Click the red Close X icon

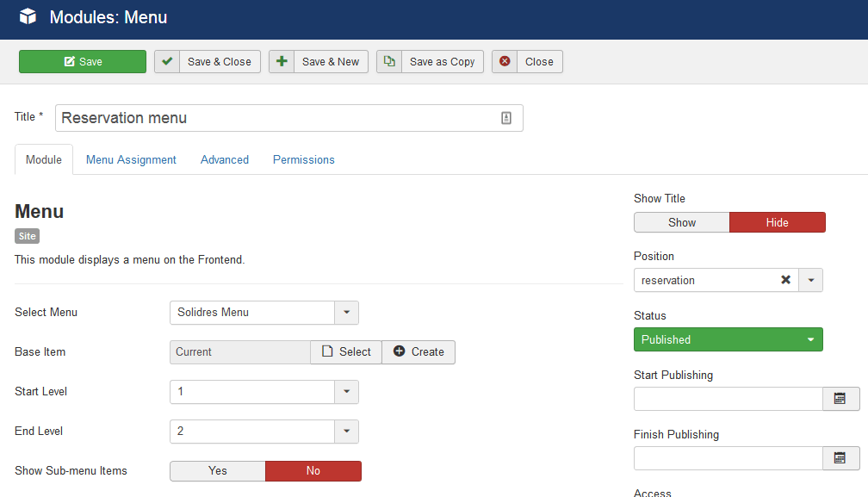point(505,61)
